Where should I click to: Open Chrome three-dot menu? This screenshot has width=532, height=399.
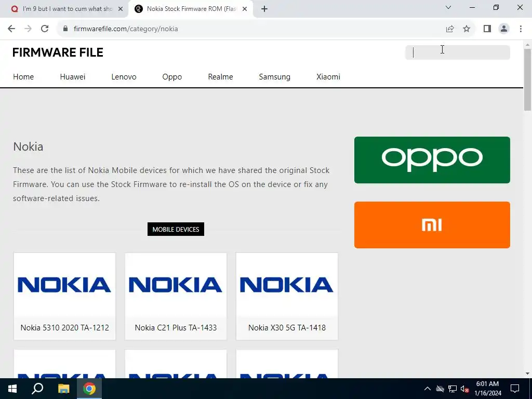521,29
